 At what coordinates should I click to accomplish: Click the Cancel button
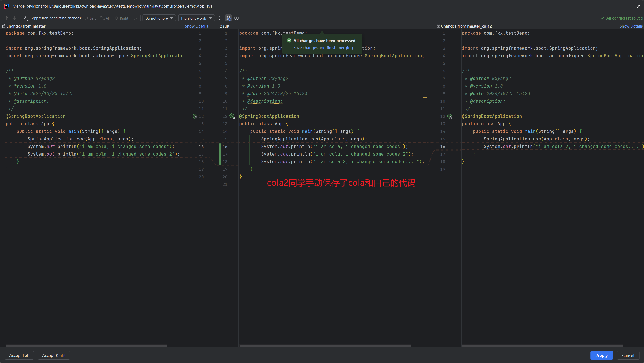628,355
